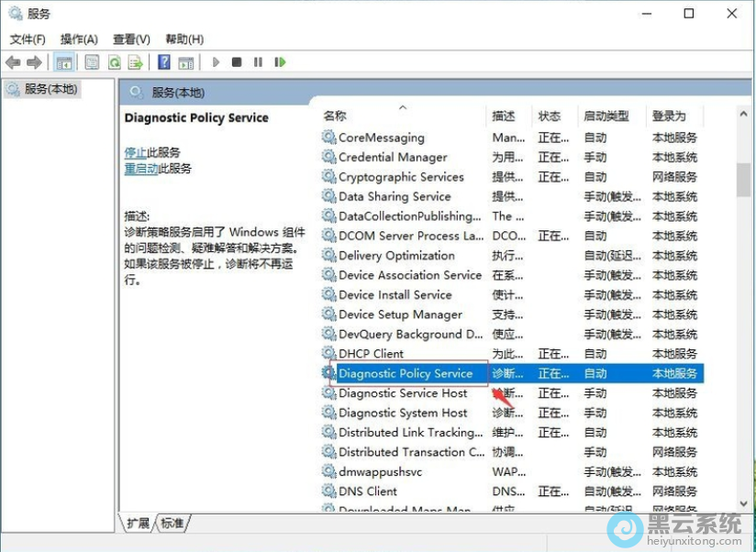Click the back navigation arrow
Viewport: 756px width, 552px height.
tap(12, 61)
